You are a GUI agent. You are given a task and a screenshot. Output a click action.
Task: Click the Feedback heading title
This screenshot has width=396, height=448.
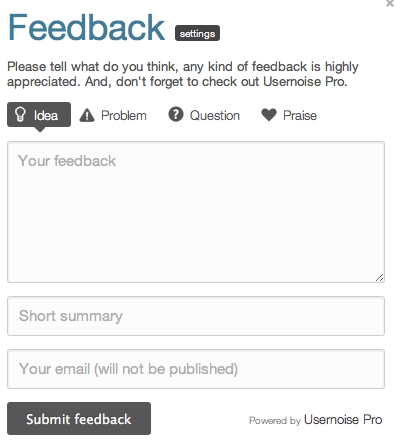click(x=86, y=28)
